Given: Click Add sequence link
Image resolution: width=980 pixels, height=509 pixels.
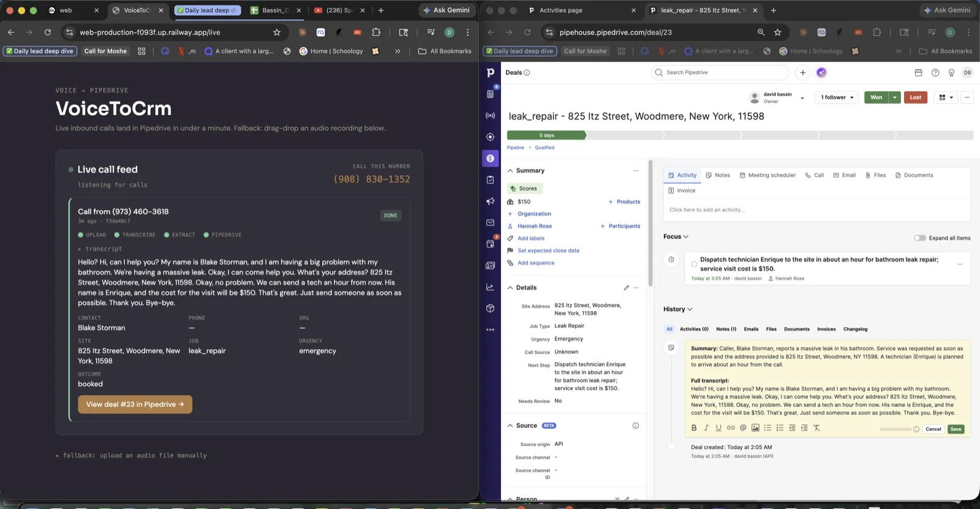Looking at the screenshot, I should pyautogui.click(x=536, y=263).
